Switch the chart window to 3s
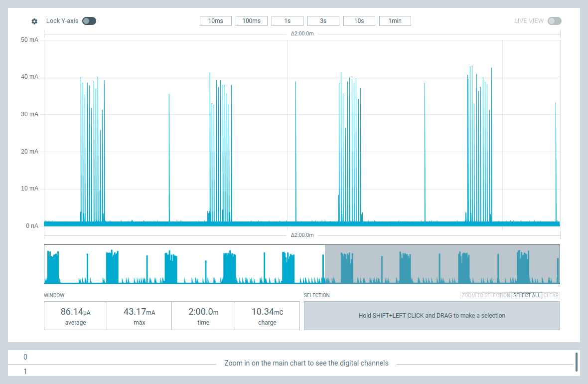 pyautogui.click(x=323, y=21)
